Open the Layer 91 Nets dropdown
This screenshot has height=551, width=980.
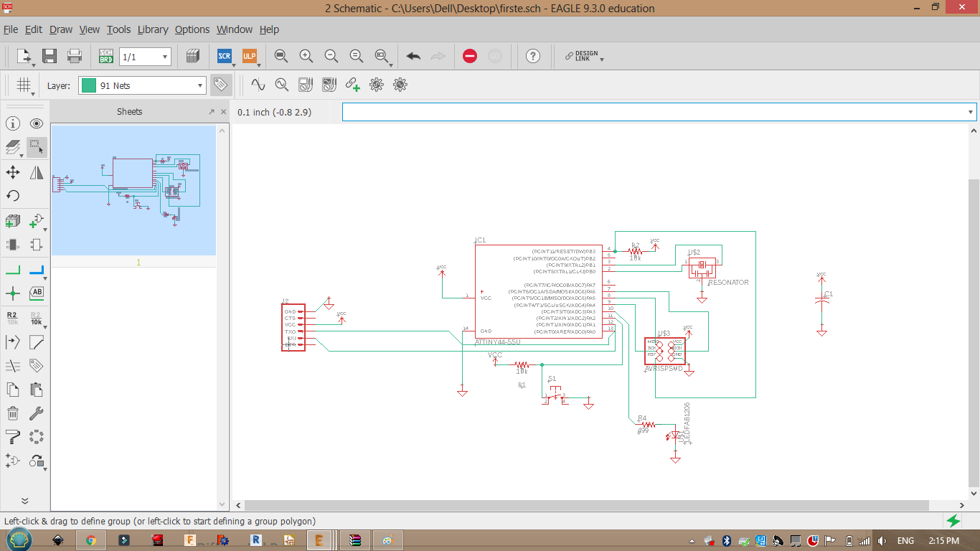tap(142, 85)
